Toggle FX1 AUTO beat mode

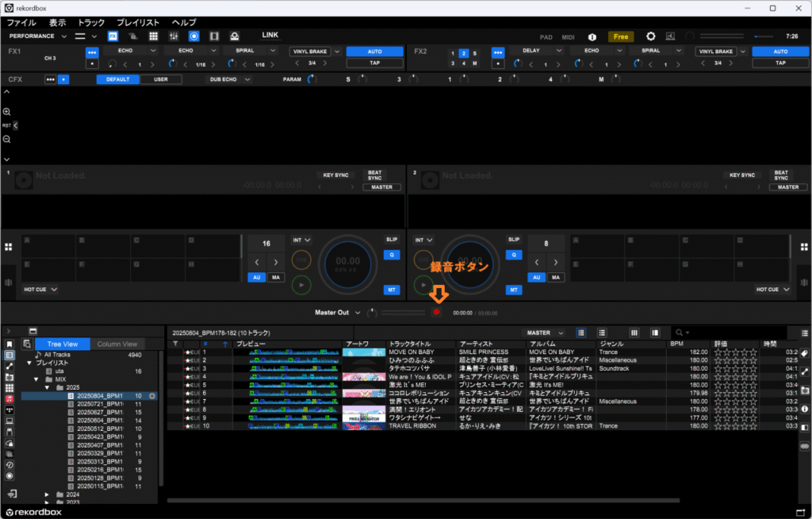point(374,52)
